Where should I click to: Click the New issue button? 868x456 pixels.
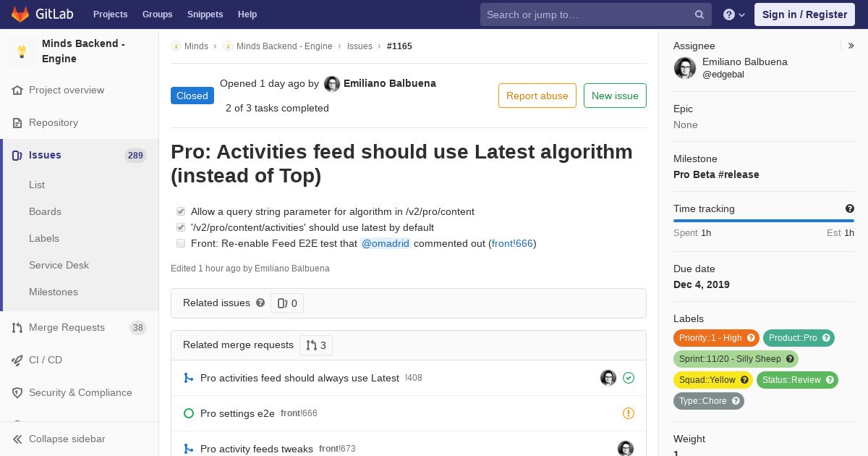click(615, 96)
